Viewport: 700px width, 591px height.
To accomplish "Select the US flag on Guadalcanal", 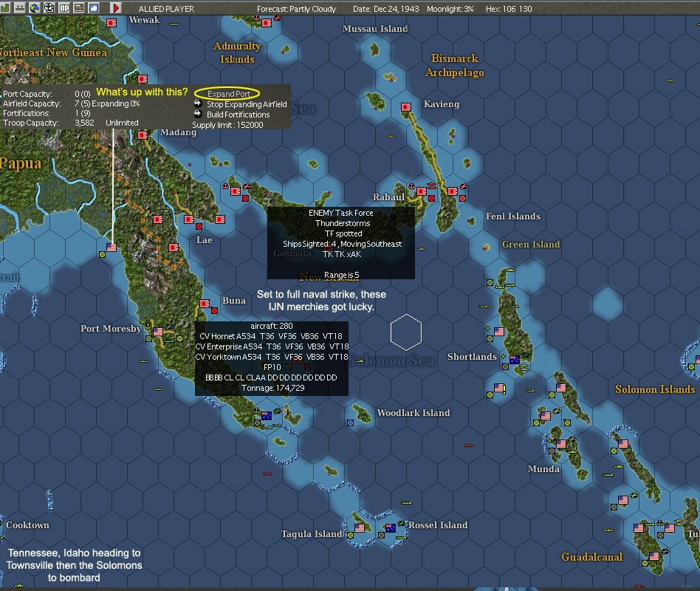I will tap(654, 556).
